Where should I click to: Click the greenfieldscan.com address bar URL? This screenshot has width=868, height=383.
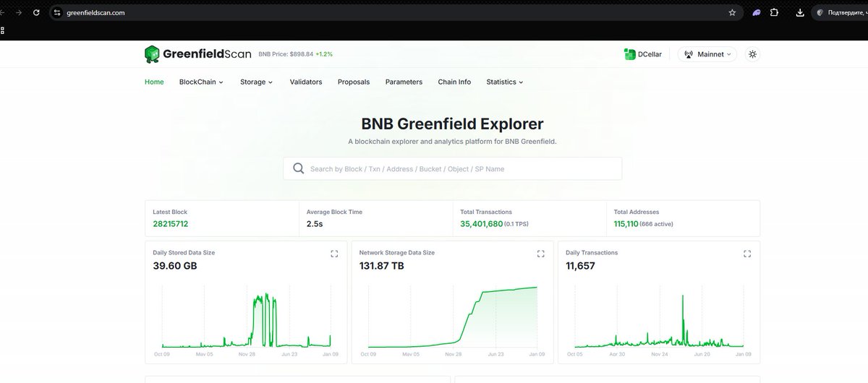(96, 12)
